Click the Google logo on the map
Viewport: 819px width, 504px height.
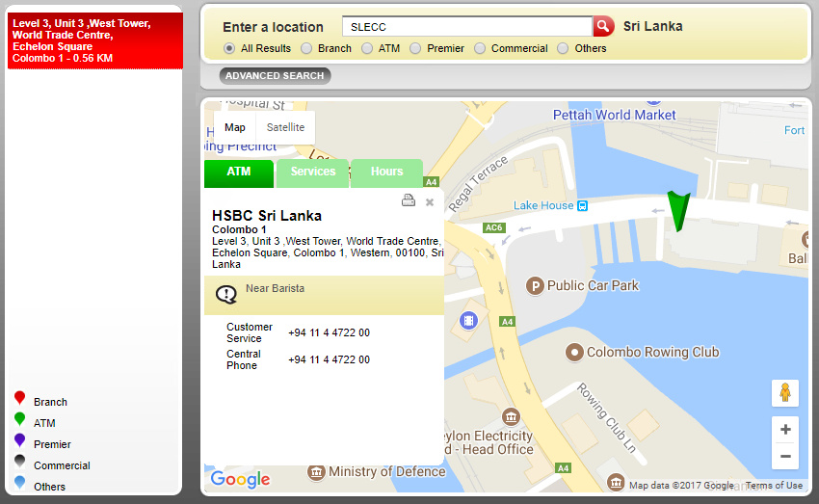point(240,479)
